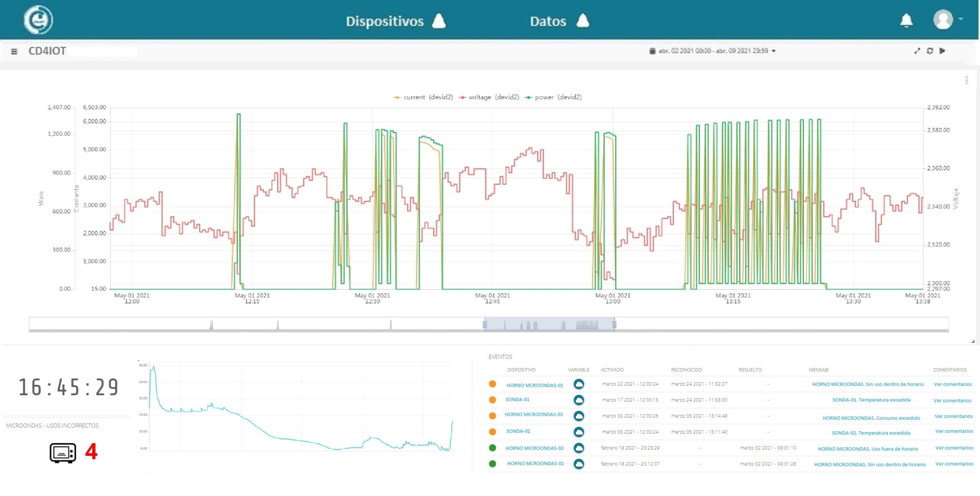Click the play button icon
Screen dimensions: 980x496
click(942, 51)
